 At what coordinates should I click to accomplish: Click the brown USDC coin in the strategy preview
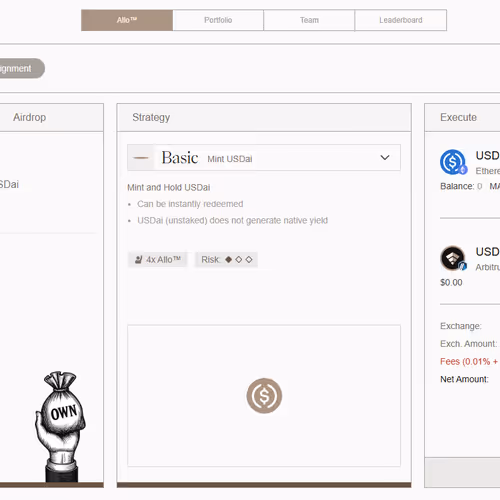264,396
